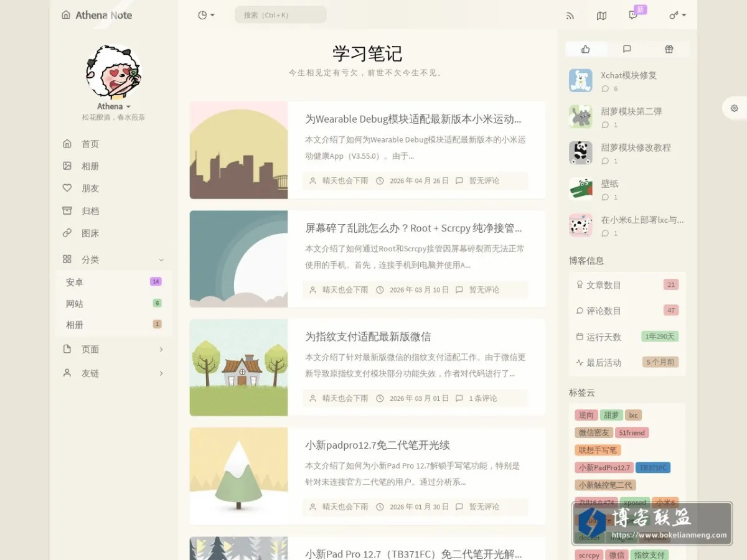Image resolution: width=747 pixels, height=560 pixels.
Task: Open article 小新padpro12.7免二代笔开光续
Action: pyautogui.click(x=377, y=445)
